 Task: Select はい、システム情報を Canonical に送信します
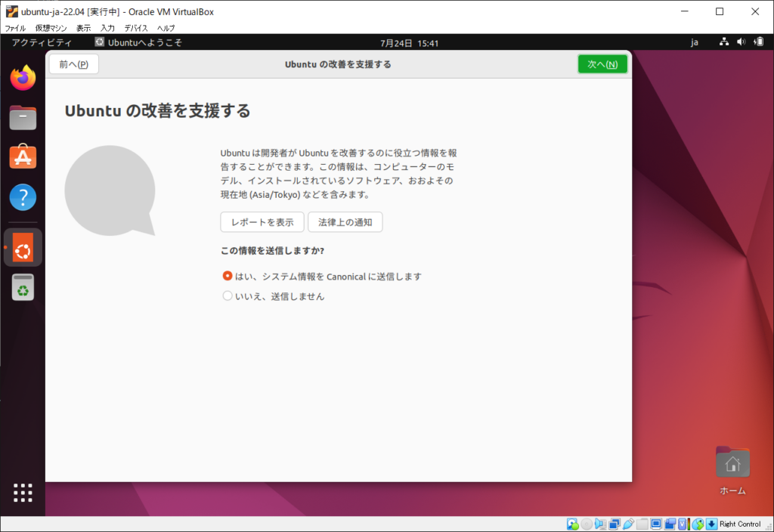pos(322,277)
